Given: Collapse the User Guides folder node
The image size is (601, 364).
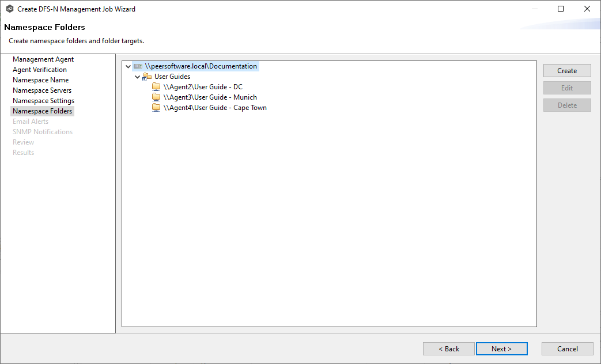Looking at the screenshot, I should [x=137, y=77].
